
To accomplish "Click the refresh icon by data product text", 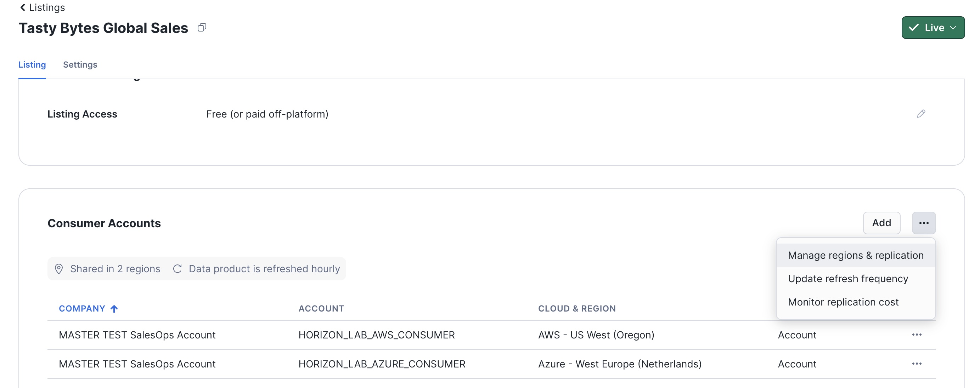I will pyautogui.click(x=177, y=269).
